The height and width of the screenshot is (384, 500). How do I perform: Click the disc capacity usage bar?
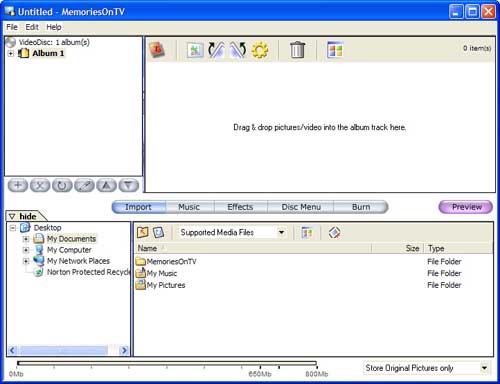(x=167, y=363)
